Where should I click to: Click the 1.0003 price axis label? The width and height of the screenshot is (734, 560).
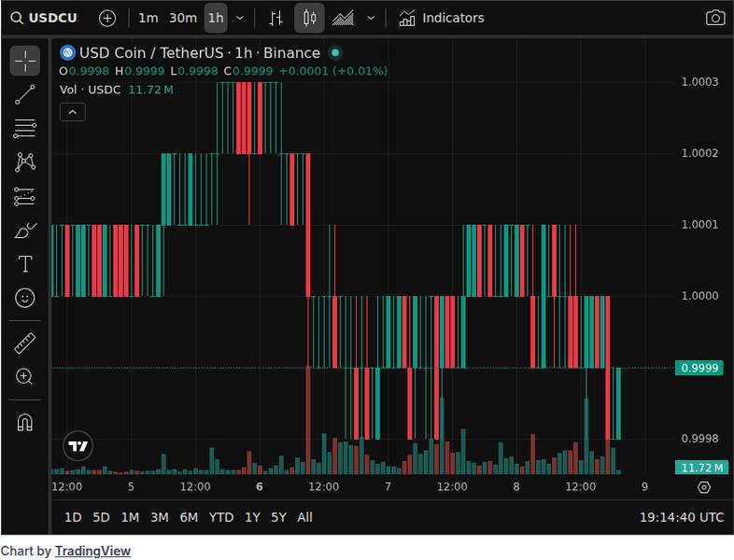coord(699,82)
